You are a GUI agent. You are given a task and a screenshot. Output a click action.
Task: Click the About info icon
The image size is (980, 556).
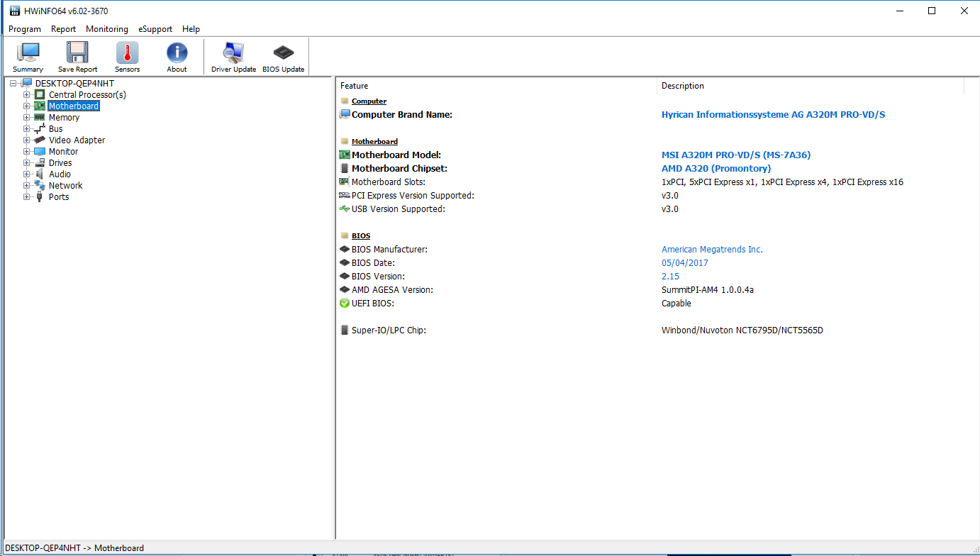click(x=177, y=53)
